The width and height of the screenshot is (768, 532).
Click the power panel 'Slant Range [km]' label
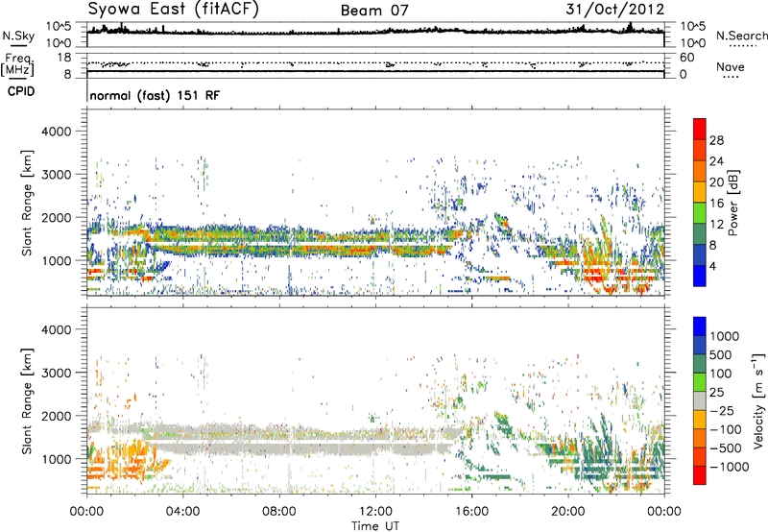27,203
